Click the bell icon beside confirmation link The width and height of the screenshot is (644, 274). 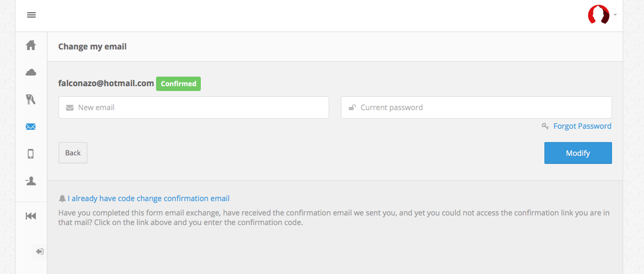point(62,198)
